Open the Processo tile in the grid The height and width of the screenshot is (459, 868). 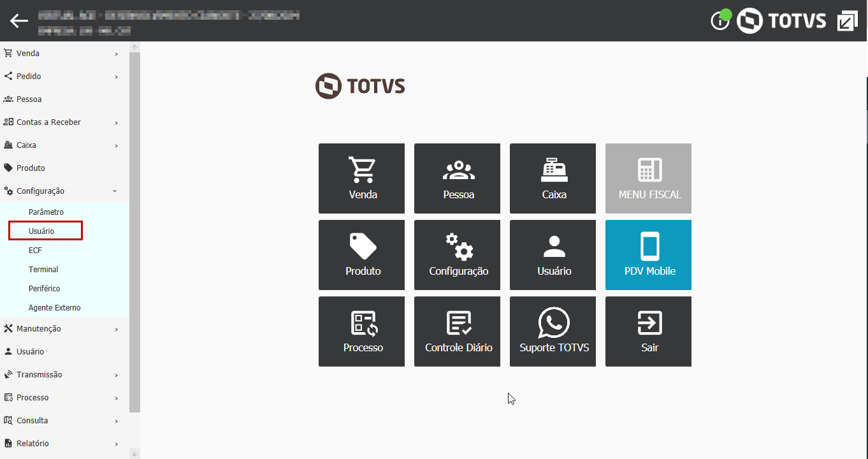point(361,331)
